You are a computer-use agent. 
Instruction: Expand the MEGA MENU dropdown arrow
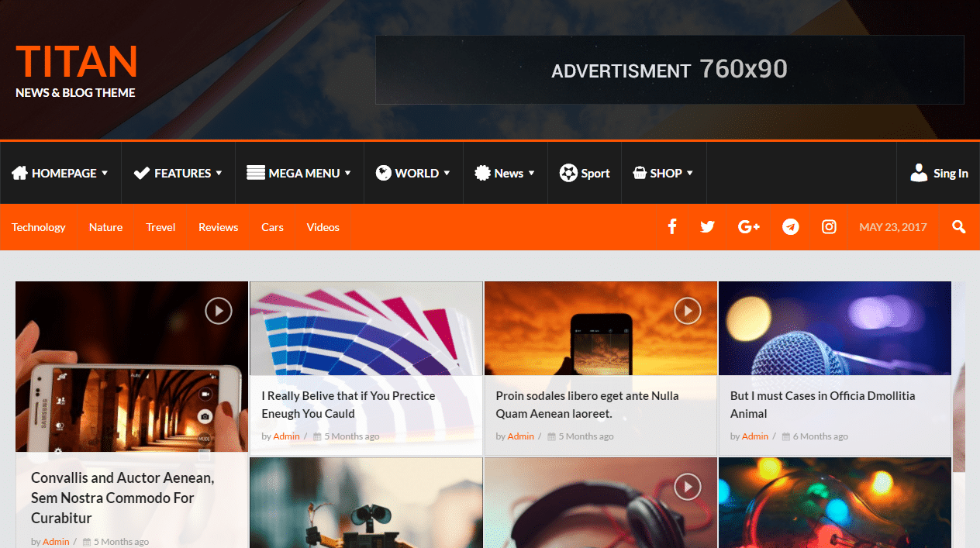[x=348, y=174]
